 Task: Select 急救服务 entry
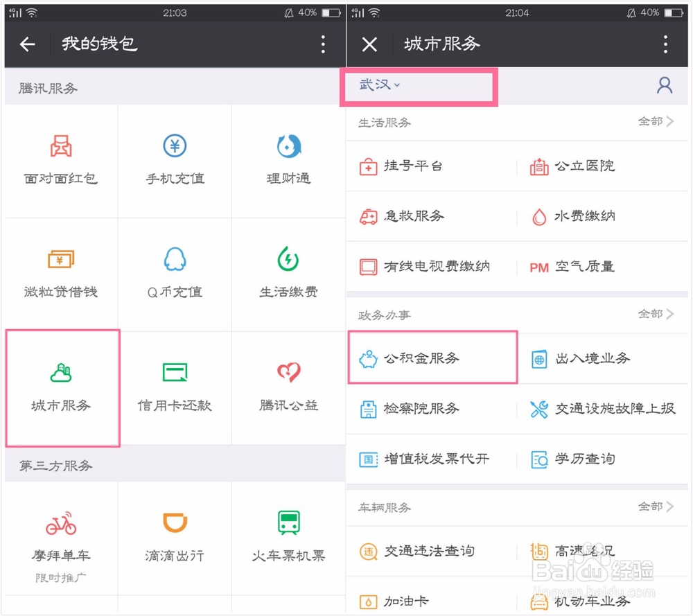[x=432, y=216]
